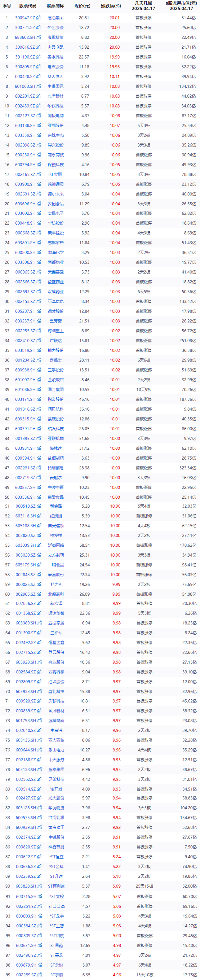Open trend icon beside 000428.SZ
This screenshot has height=980, width=200.
click(38, 77)
